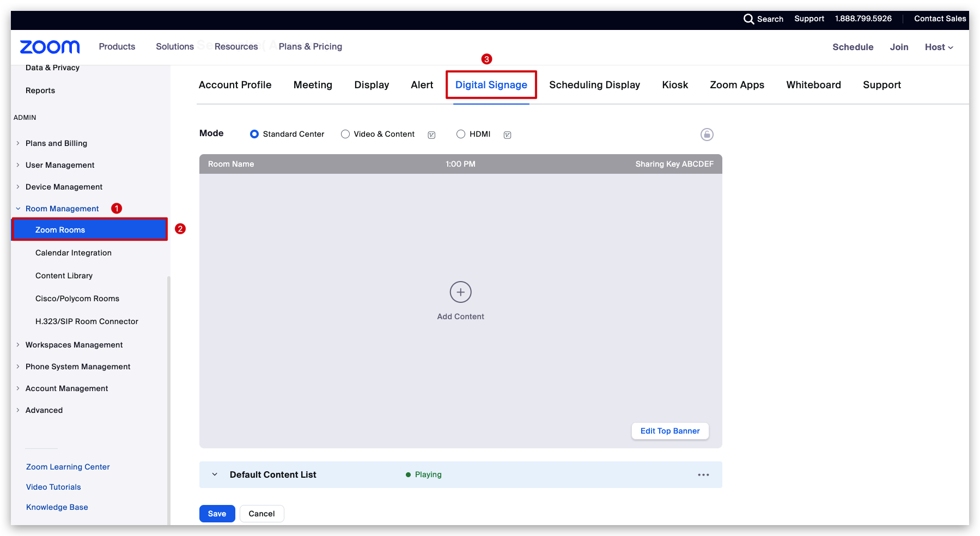Open the Solutions menu
This screenshot has height=536, width=980.
(175, 47)
